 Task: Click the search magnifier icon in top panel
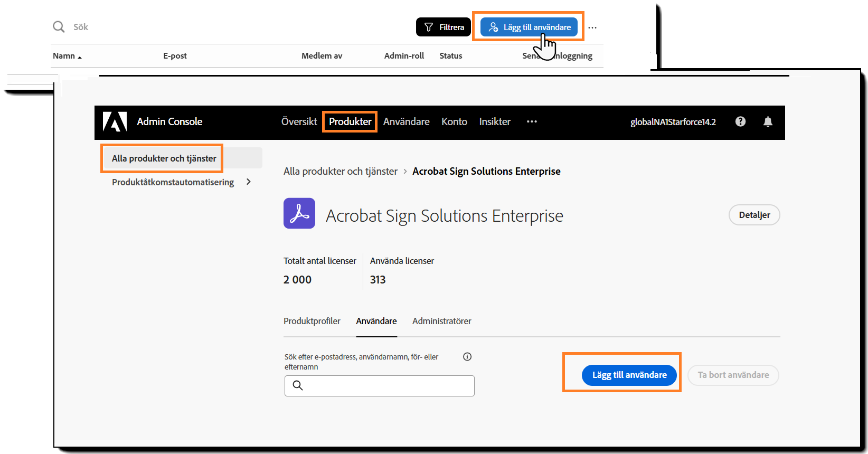59,26
